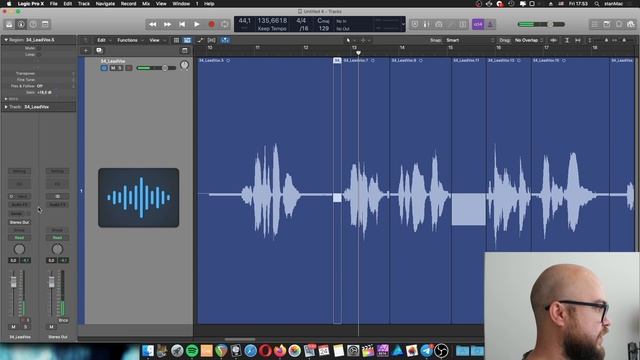Adjust the 34_LeadVox track volume slider
The image size is (640, 360).
tap(156, 68)
